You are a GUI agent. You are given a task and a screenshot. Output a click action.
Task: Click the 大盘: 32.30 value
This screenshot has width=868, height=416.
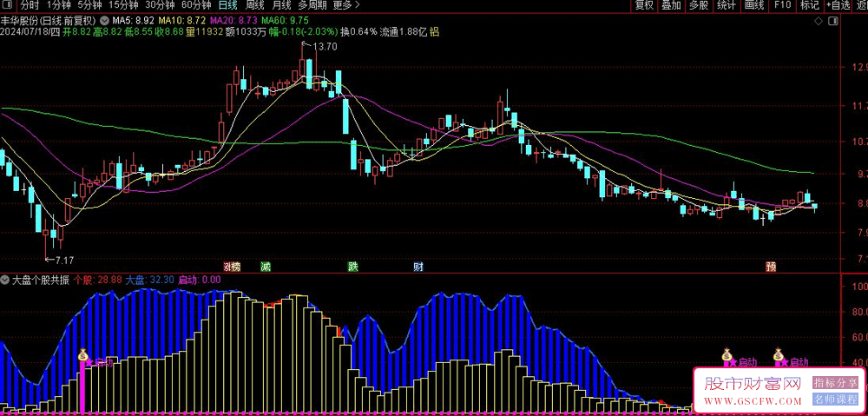[150, 280]
